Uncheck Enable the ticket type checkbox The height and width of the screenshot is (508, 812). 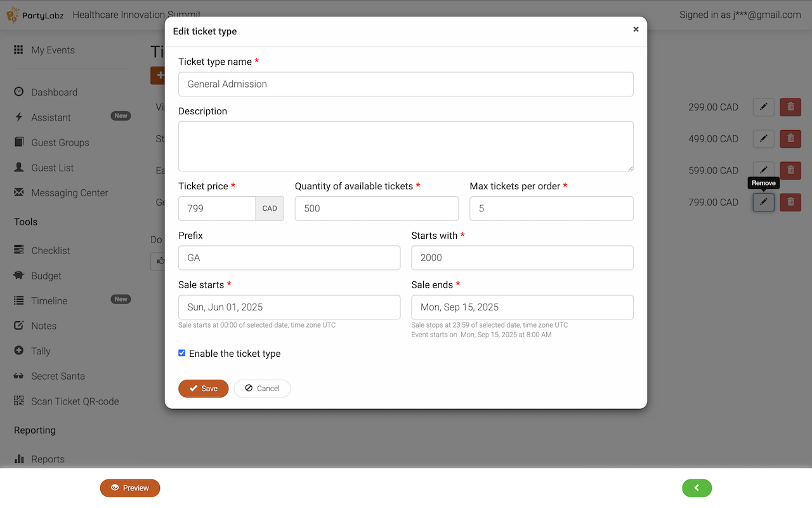coord(182,353)
